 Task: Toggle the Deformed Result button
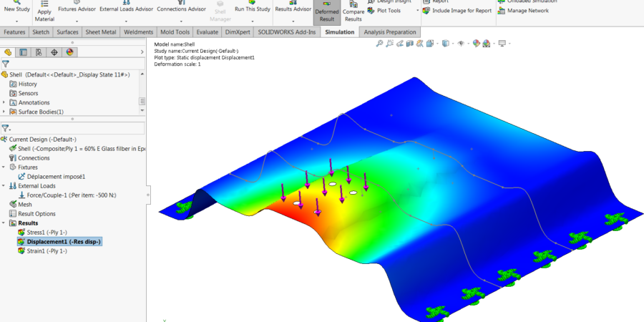[x=327, y=12]
